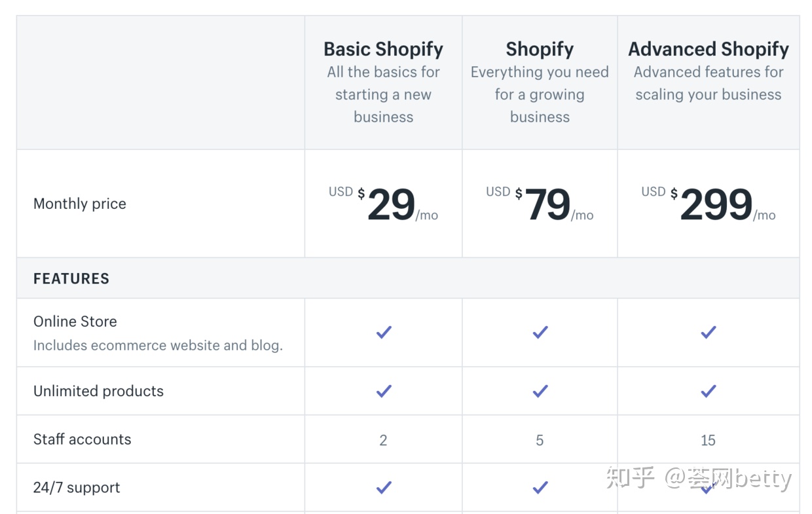Screen dimensions: 812x514
Task: Click the Unlimited products feature label
Action: coord(98,391)
